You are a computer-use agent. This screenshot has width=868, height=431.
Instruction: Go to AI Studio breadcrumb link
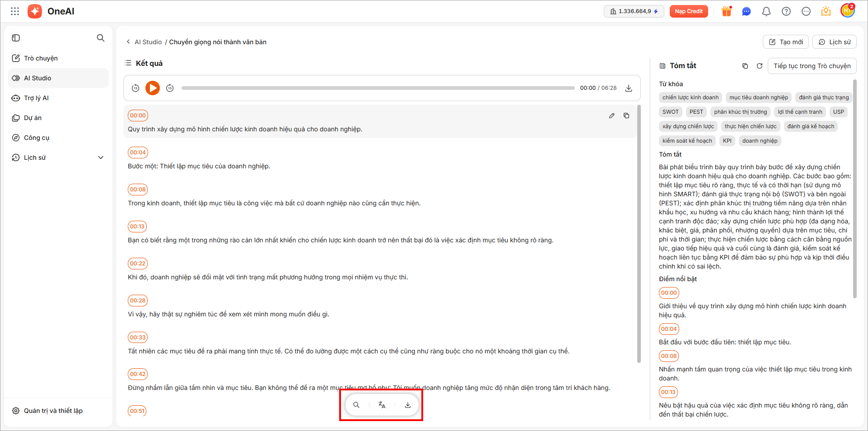pyautogui.click(x=148, y=42)
